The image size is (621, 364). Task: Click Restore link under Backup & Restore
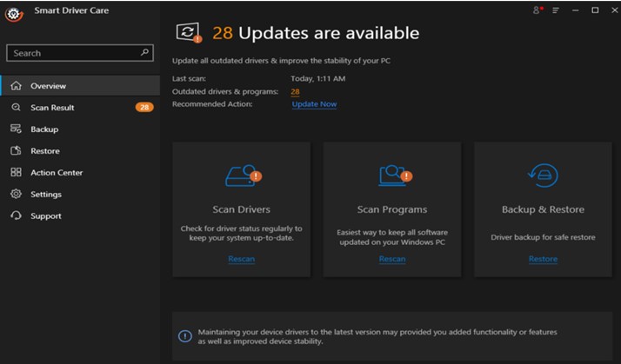pyautogui.click(x=543, y=259)
